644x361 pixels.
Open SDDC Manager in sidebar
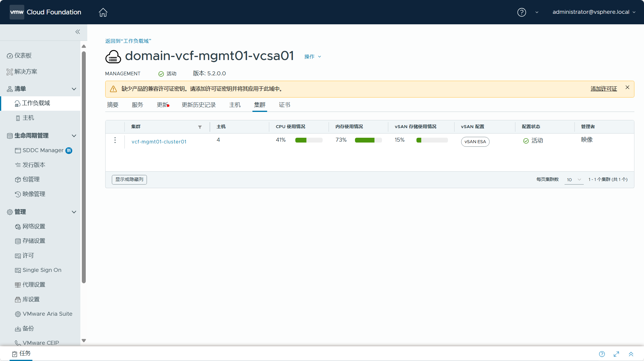pyautogui.click(x=43, y=150)
